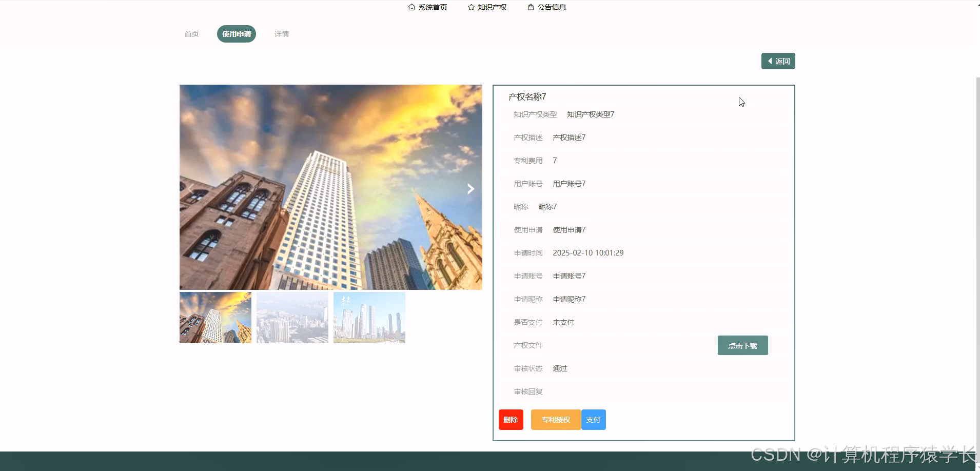Switch to the 首页 tab
The image size is (980, 471).
click(191, 34)
